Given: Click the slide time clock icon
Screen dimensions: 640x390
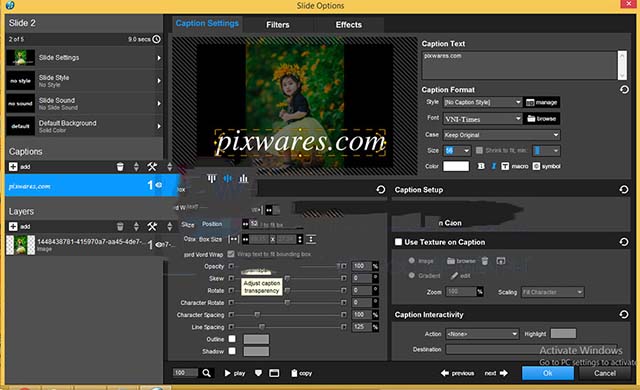Looking at the screenshot, I should click(157, 39).
